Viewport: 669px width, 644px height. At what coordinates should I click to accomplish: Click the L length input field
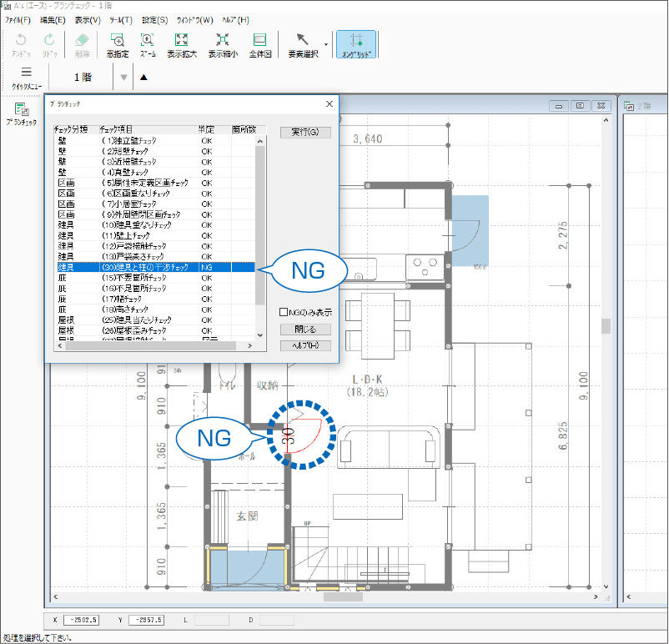point(212,620)
